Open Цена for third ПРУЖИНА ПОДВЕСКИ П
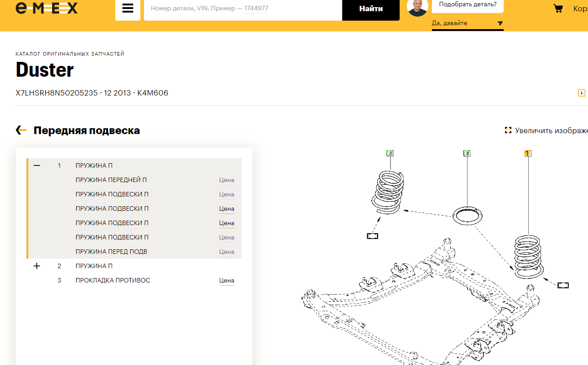Viewport: 588px width, 365px height. pyautogui.click(x=227, y=223)
